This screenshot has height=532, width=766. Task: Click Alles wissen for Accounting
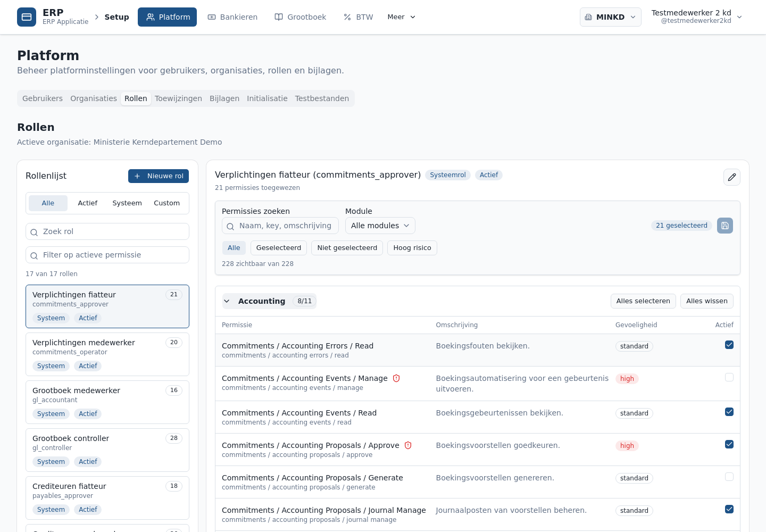point(707,301)
